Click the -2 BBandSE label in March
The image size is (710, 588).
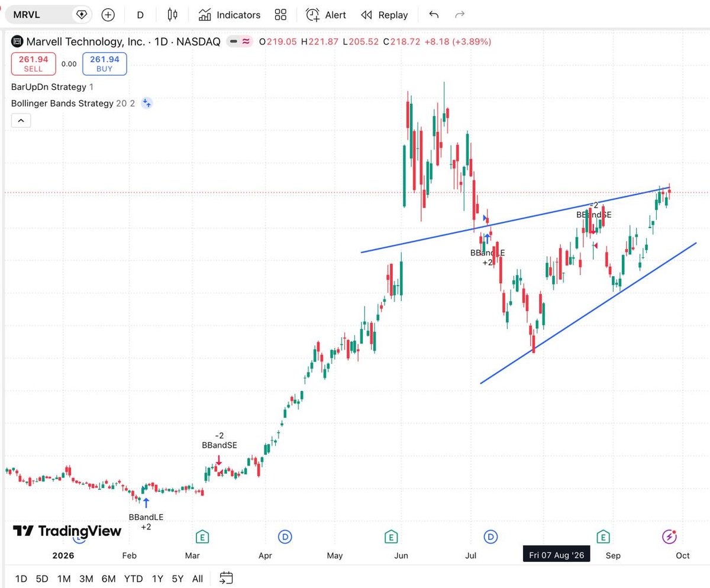219,441
